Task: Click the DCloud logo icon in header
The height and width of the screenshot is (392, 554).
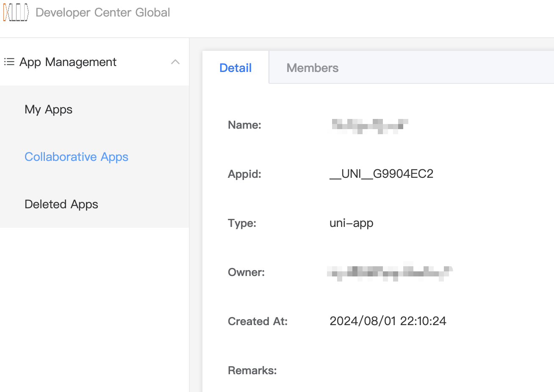Action: 16,13
